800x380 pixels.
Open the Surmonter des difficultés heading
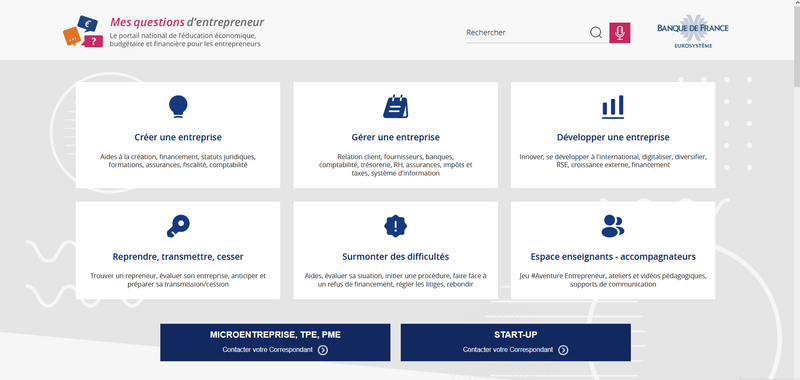[x=395, y=257]
